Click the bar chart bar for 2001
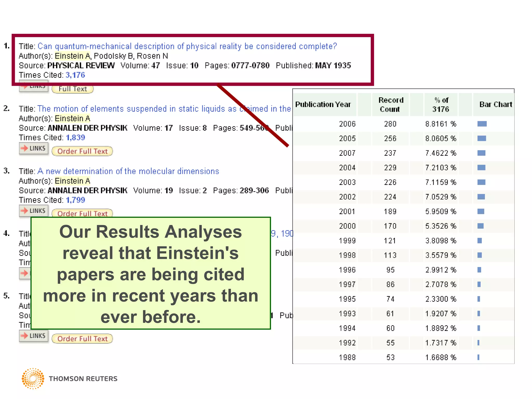Viewport: 532px width, 399px height. coord(481,211)
